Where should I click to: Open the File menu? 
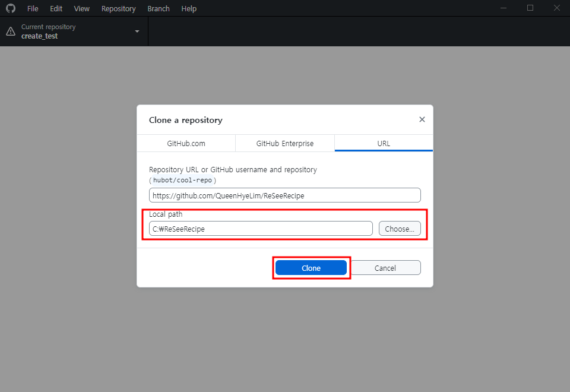click(33, 9)
